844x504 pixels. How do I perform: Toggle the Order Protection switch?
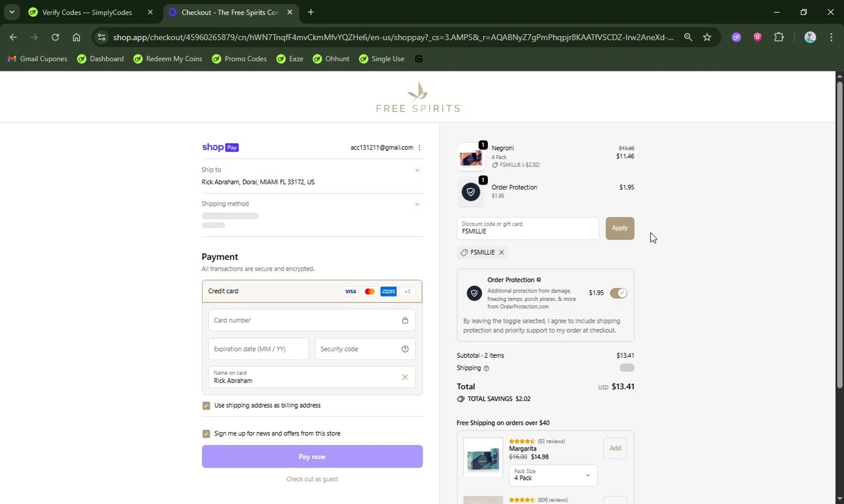618,293
